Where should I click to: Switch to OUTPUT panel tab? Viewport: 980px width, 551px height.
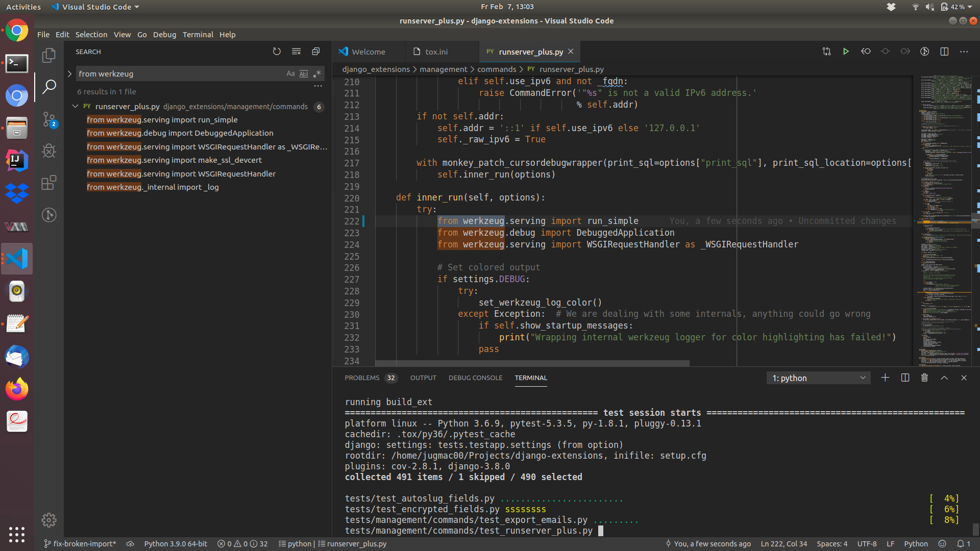[x=423, y=378]
